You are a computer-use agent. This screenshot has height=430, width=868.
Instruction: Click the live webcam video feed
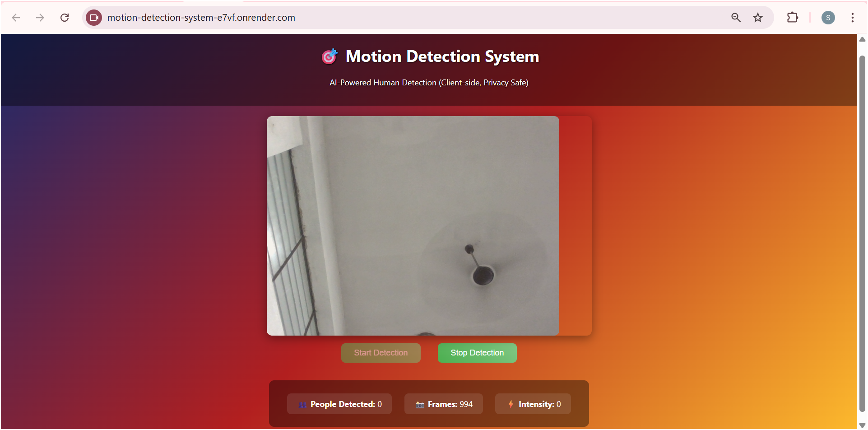click(x=413, y=226)
